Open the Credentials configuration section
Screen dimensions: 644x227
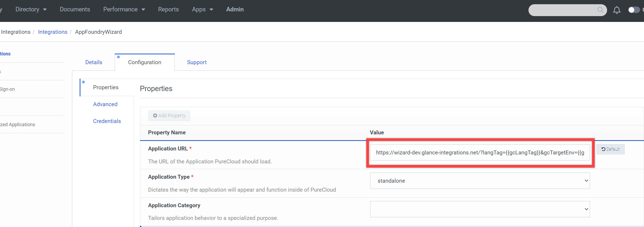(107, 121)
